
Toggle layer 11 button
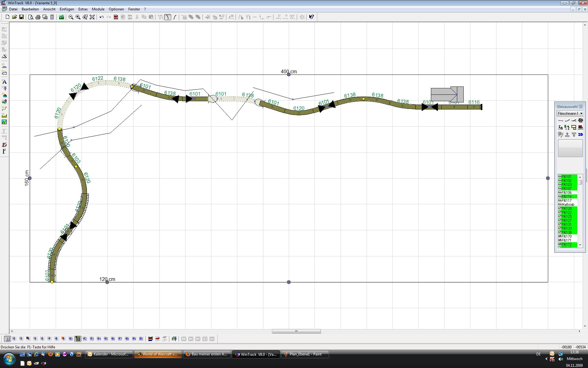tap(78, 339)
